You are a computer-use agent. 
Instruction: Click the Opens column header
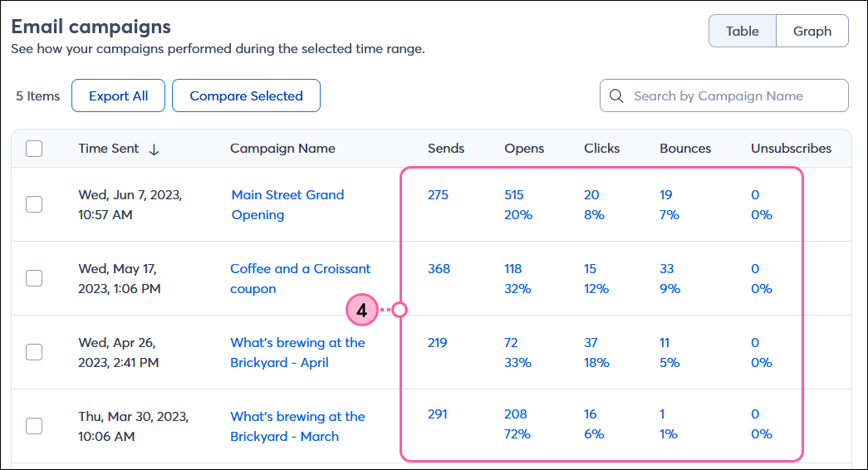point(524,149)
